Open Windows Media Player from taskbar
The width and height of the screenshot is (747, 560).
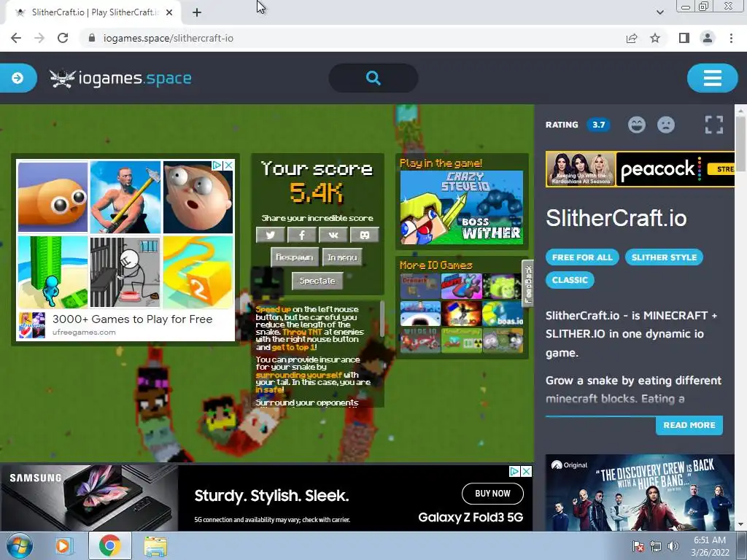point(63,546)
